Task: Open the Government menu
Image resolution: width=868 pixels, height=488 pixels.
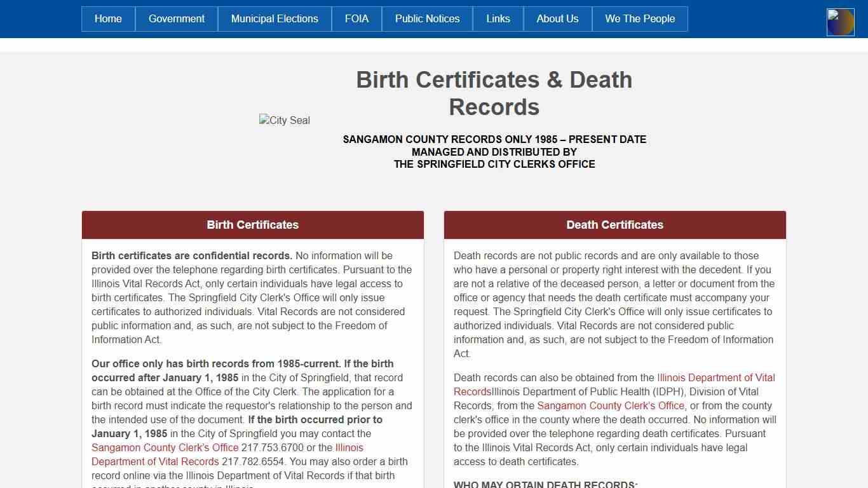Action: coord(177,19)
